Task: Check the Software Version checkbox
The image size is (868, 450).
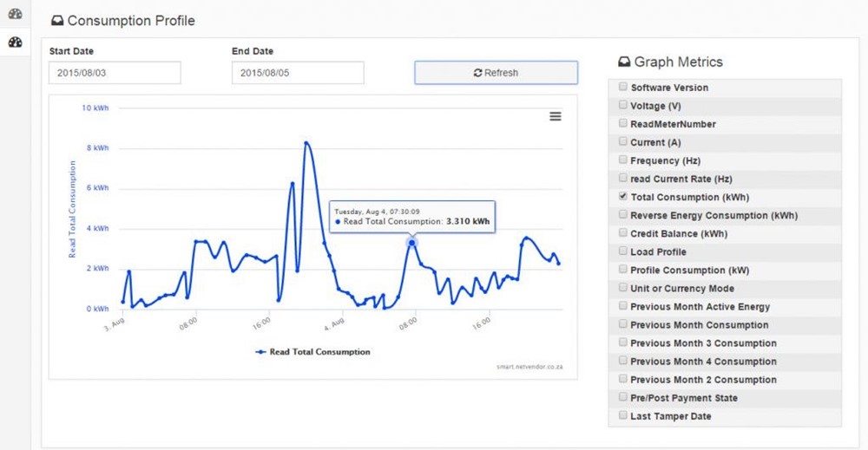Action: (623, 87)
